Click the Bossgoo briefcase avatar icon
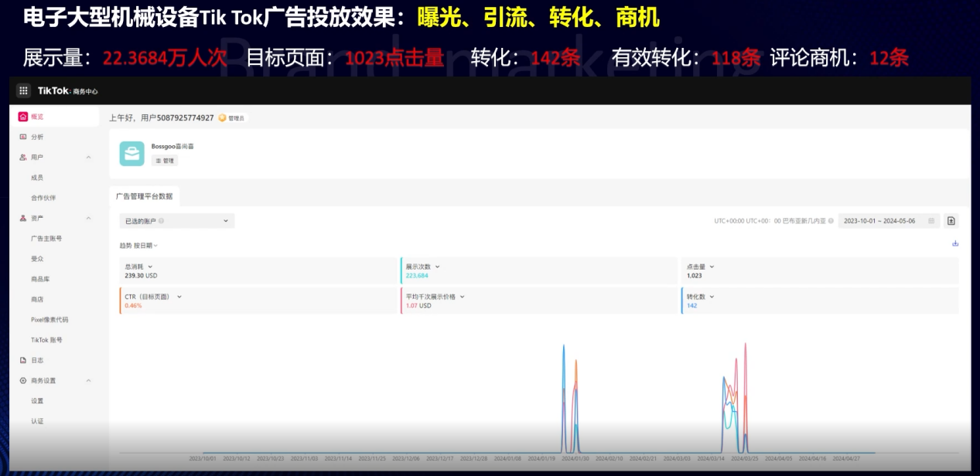This screenshot has height=476, width=980. (131, 154)
